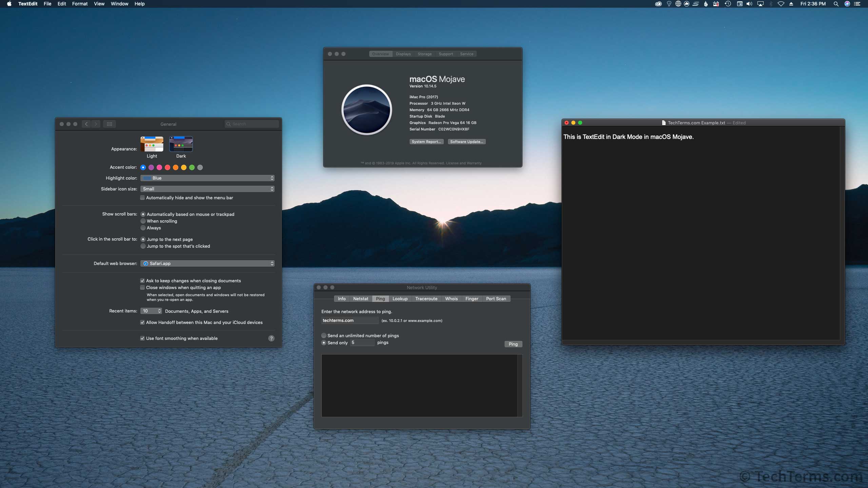The image size is (868, 488).
Task: Click the lightbulb icon in menu bar
Action: tap(669, 4)
